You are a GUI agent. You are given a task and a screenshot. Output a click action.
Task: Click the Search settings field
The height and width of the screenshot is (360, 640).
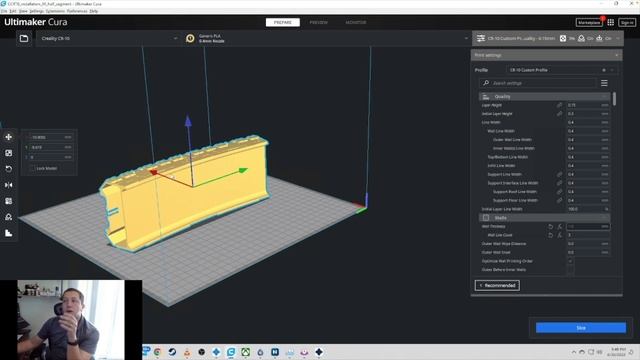click(537, 83)
